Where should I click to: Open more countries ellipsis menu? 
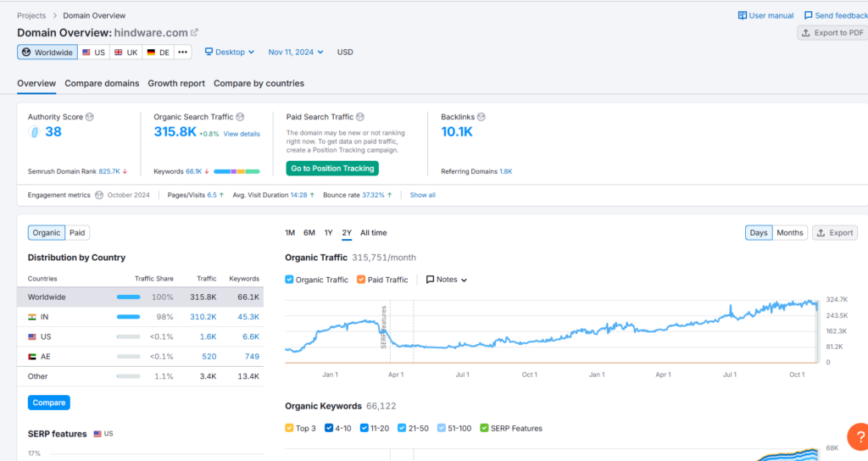tap(183, 52)
